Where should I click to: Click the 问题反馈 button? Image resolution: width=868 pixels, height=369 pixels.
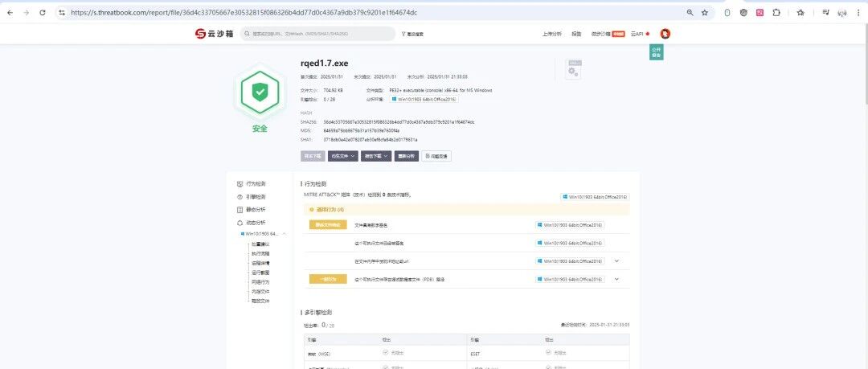pos(436,156)
